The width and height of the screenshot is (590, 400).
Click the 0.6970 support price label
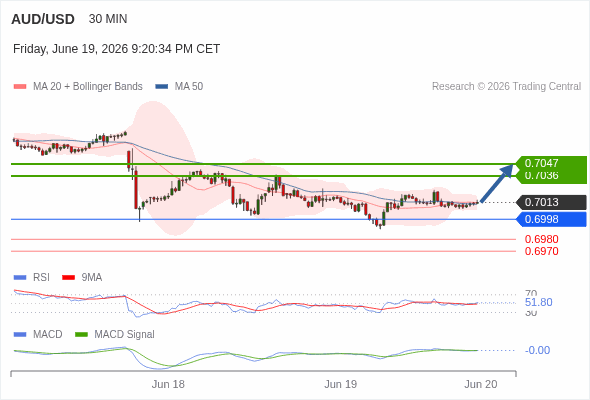541,251
